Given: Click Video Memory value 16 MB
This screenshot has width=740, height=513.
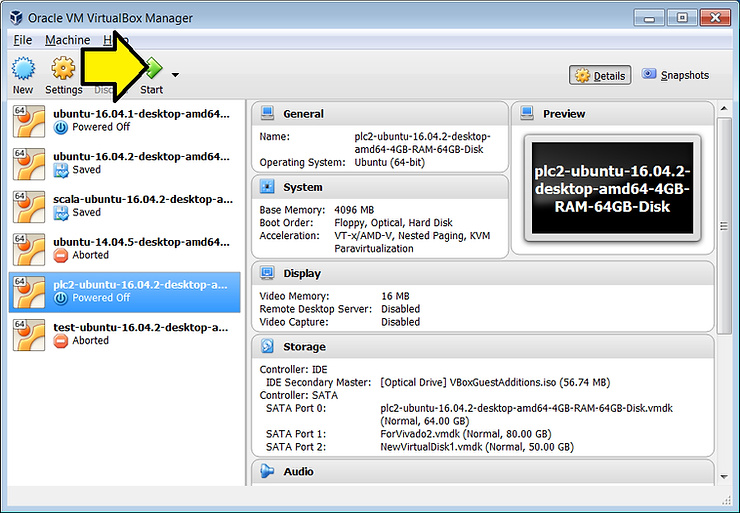Looking at the screenshot, I should click(395, 296).
